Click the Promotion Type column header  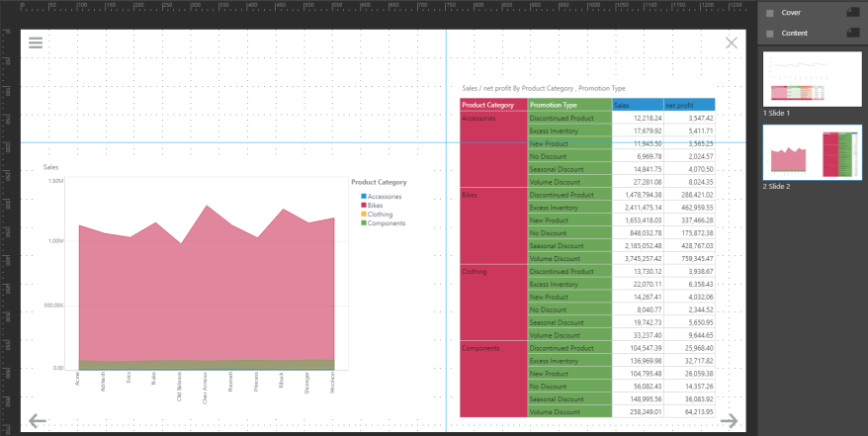point(568,105)
